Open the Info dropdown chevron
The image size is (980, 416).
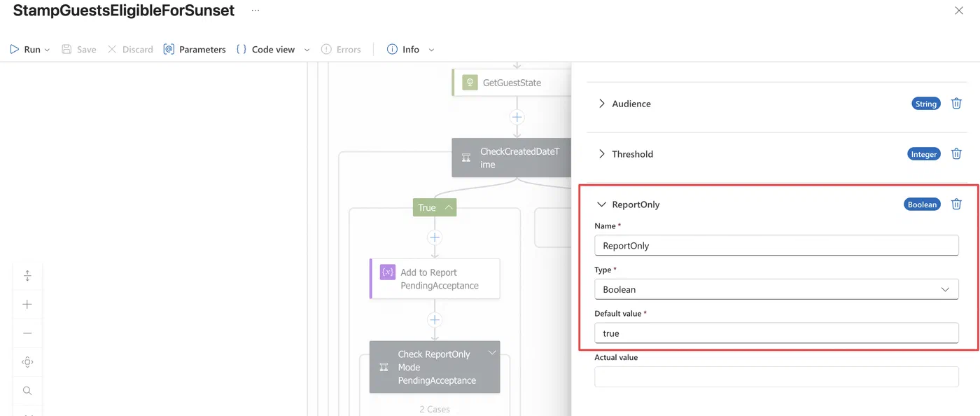tap(431, 50)
